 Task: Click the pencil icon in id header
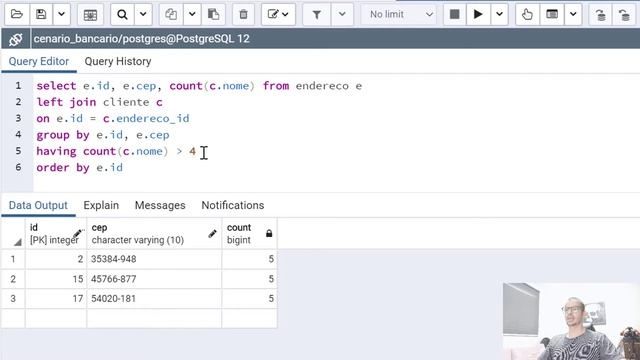[x=78, y=233]
